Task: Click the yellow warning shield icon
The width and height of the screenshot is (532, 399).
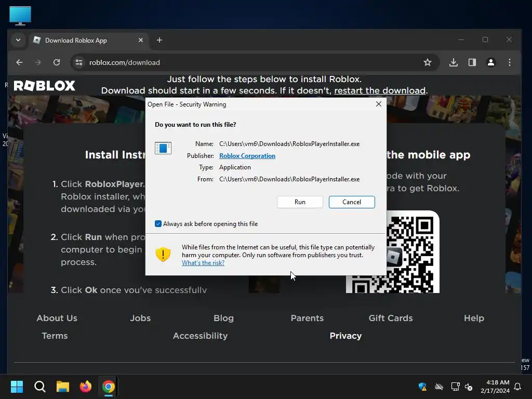Action: 163,254
